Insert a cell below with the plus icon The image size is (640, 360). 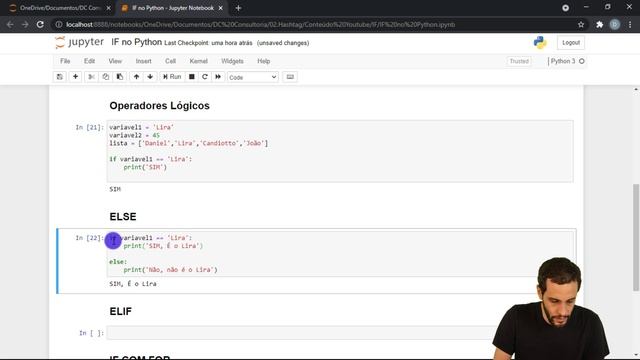coord(76,77)
